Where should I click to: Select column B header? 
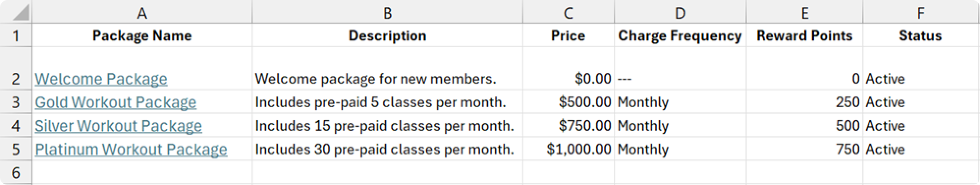point(387,13)
